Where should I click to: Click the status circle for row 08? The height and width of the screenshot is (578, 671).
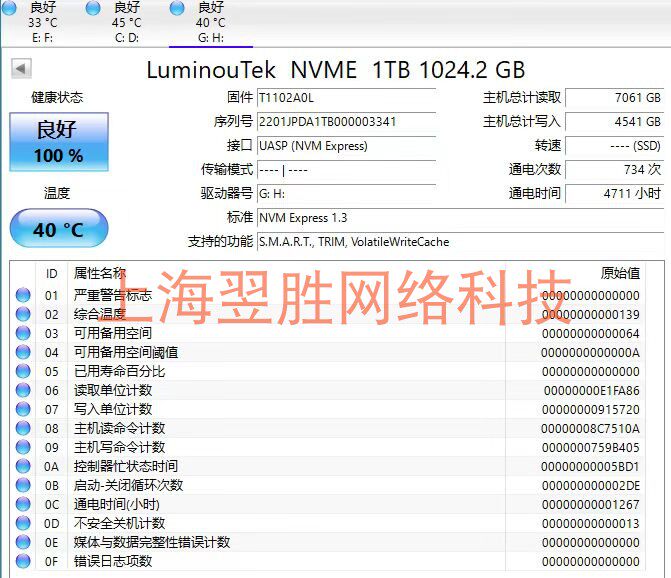coord(23,428)
